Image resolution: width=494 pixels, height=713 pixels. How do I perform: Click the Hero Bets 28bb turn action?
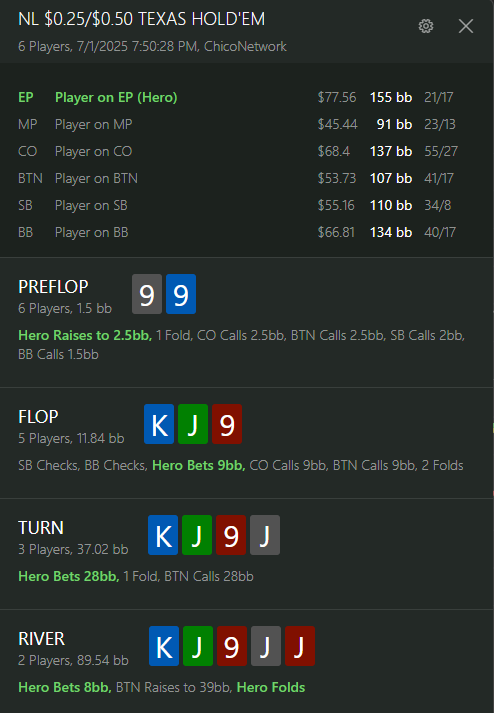click(x=69, y=577)
